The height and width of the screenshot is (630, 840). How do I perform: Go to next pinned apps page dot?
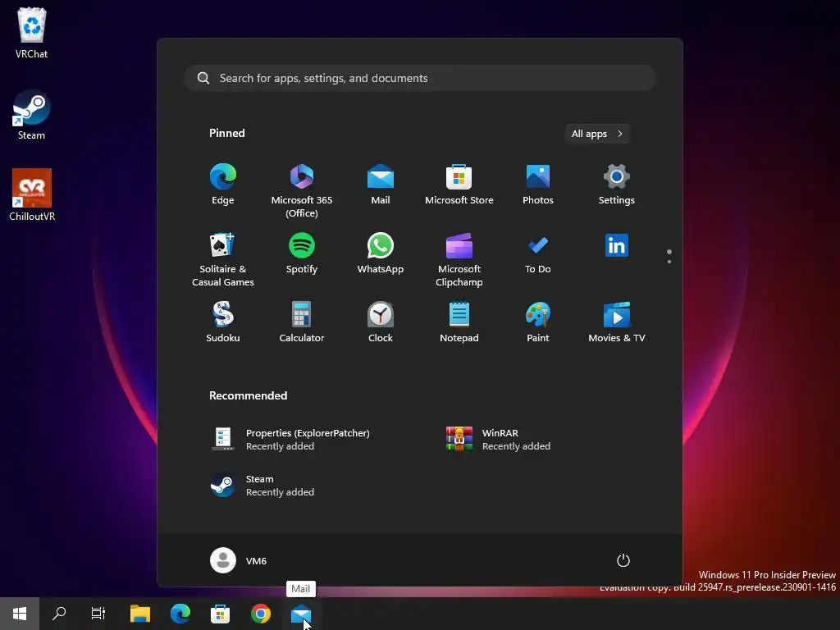click(669, 262)
